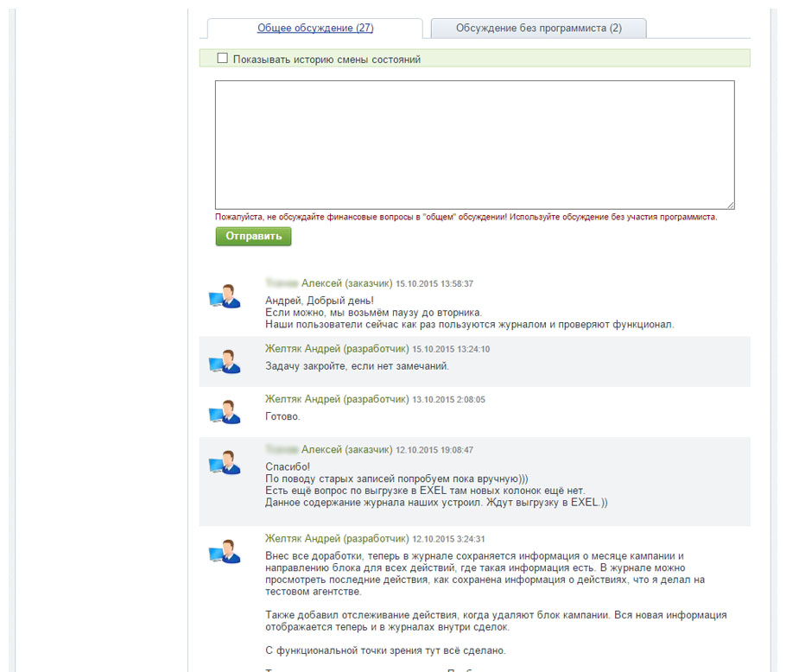Viewport: 786px width, 672px height.
Task: Switch to the Общее обсуждение (27) tab
Action: (x=314, y=29)
